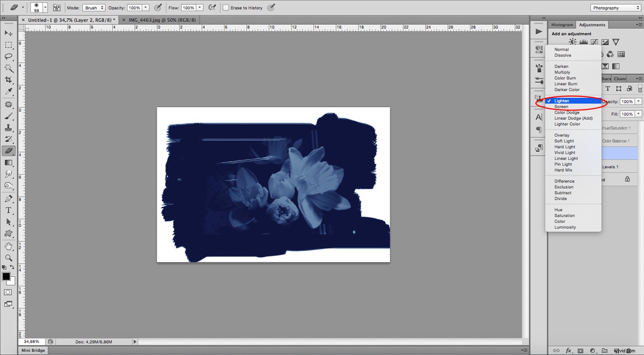This screenshot has width=644, height=355.
Task: Choose the Gradient tool
Action: pos(8,162)
